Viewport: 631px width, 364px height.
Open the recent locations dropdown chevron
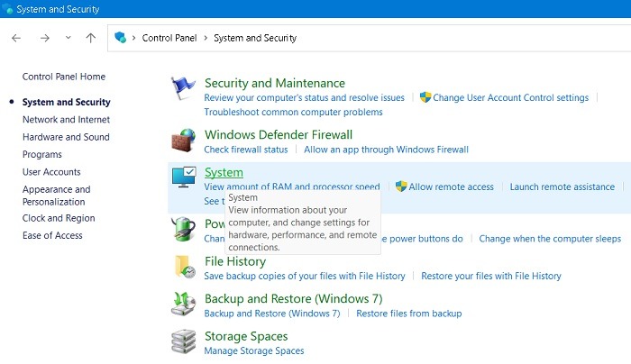pyautogui.click(x=68, y=38)
